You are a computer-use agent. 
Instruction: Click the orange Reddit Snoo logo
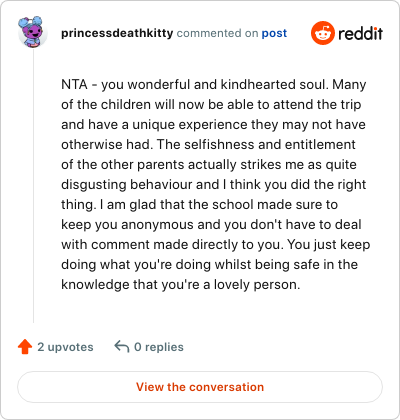coord(322,33)
